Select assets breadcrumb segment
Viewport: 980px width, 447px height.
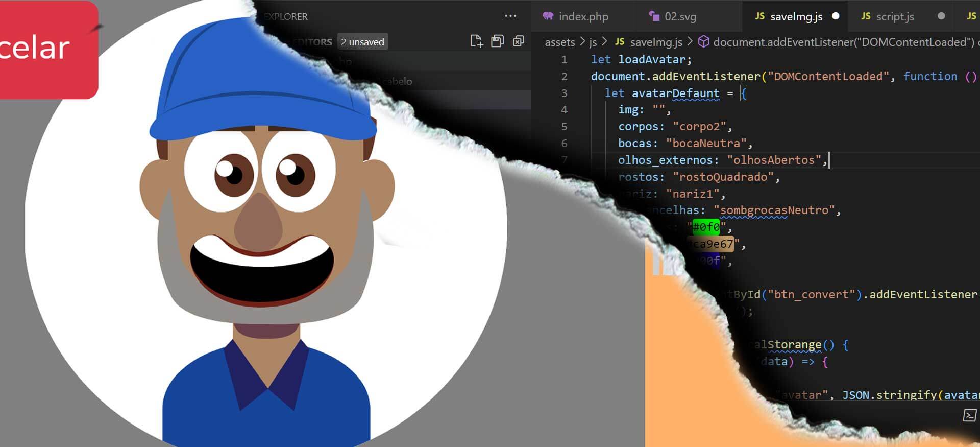click(x=559, y=42)
